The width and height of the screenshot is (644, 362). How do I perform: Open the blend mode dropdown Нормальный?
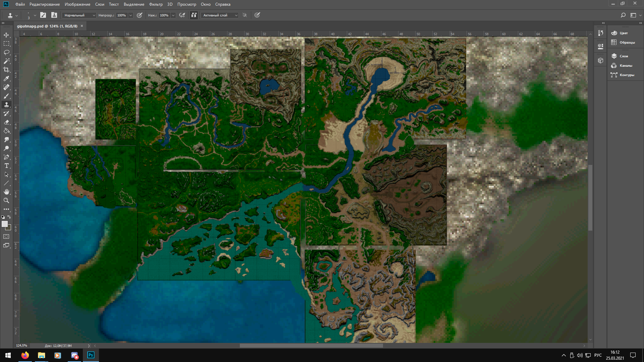point(79,15)
